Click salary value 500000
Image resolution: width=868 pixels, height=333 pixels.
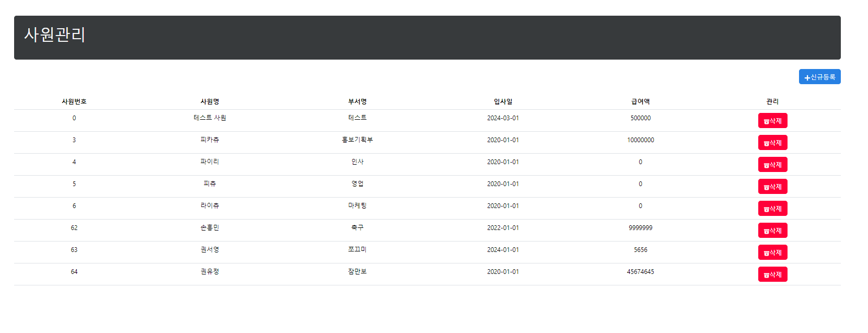click(x=641, y=118)
